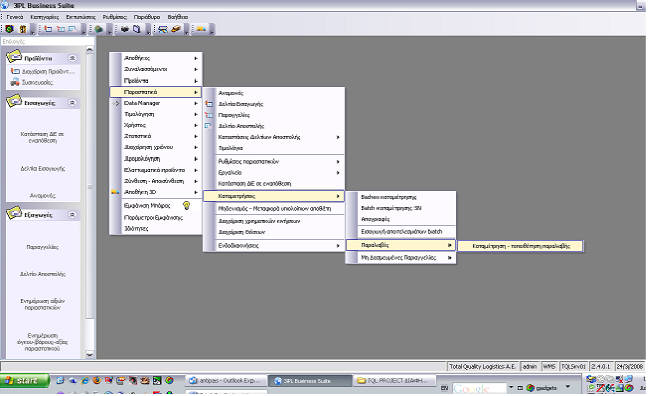Click the yellow traffic-light toolbar icon
This screenshot has width=648, height=396.
coord(22,29)
